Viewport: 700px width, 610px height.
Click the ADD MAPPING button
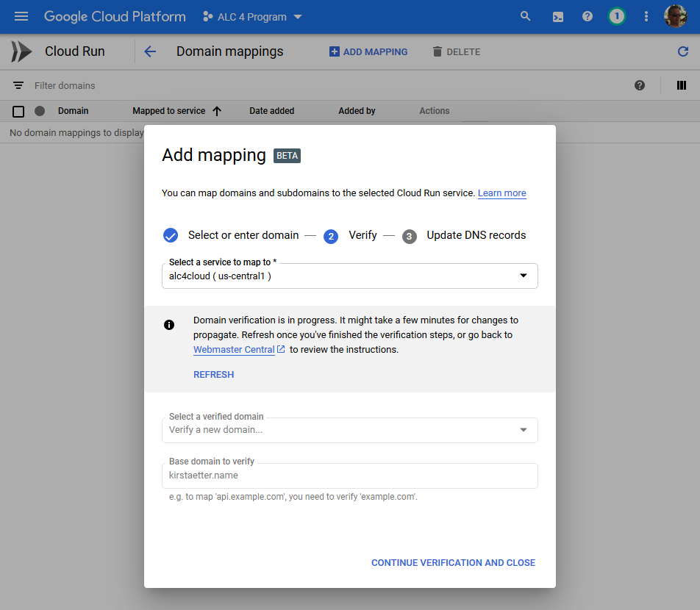(368, 51)
